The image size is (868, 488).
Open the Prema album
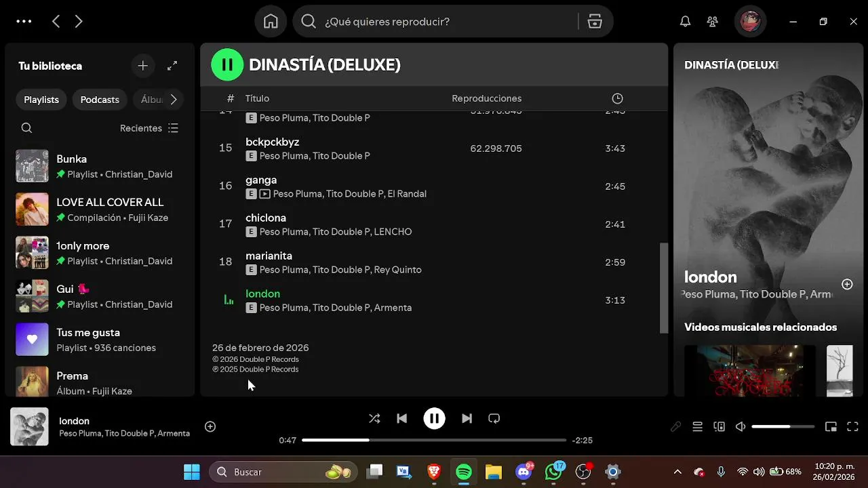click(x=100, y=382)
